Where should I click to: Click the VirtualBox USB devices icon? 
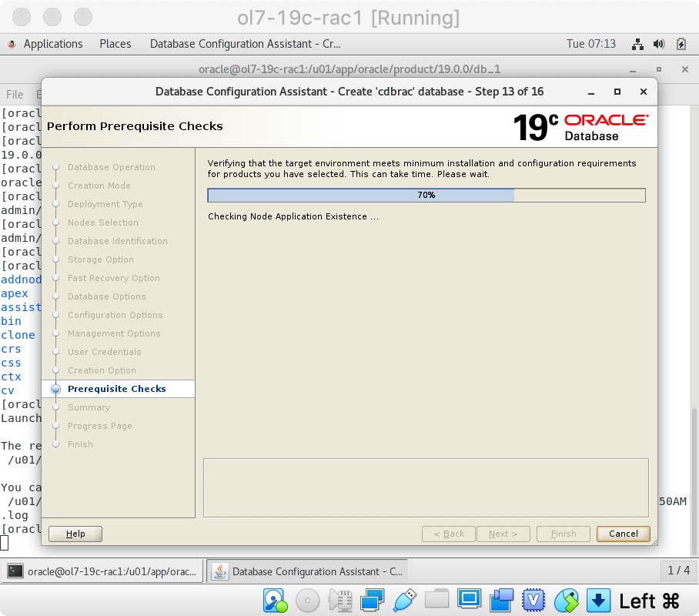[405, 601]
